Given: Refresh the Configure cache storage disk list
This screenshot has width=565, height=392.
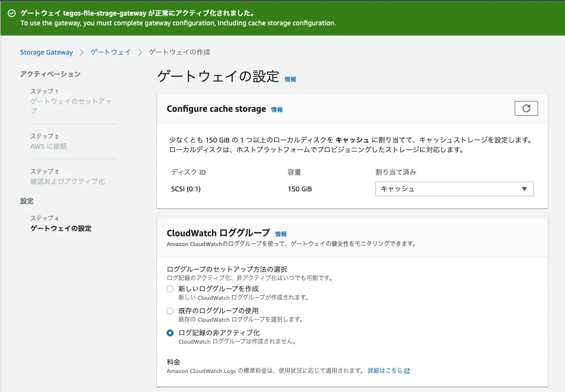Looking at the screenshot, I should pos(526,108).
